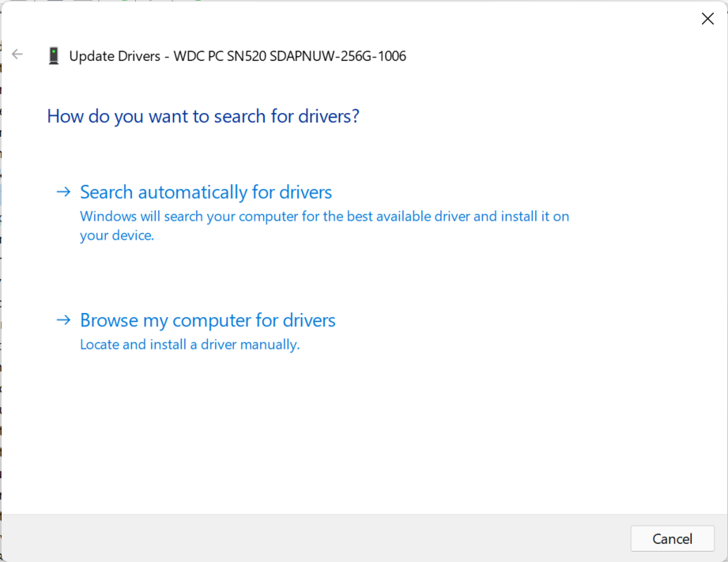Click the arrow icon beside Search automatically
The width and height of the screenshot is (728, 562).
[x=62, y=191]
